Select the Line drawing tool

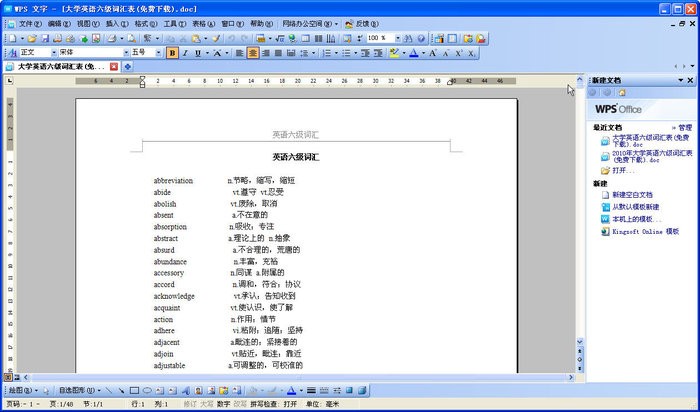108,391
